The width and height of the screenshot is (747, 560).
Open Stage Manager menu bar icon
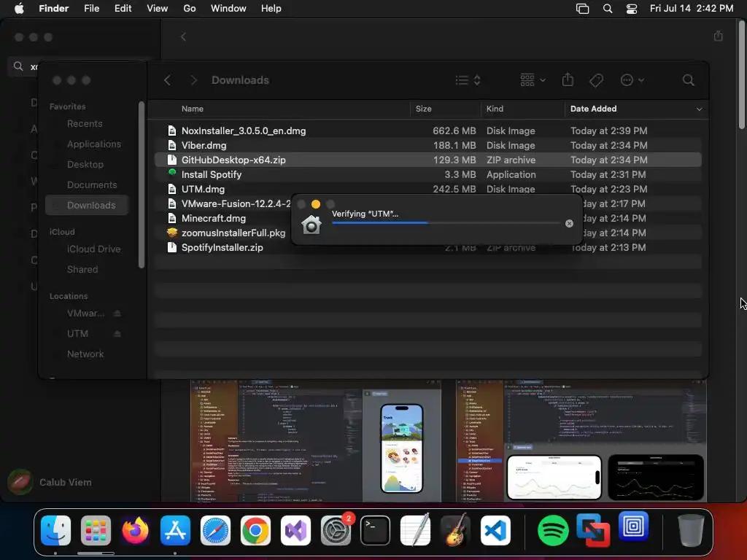coord(582,9)
